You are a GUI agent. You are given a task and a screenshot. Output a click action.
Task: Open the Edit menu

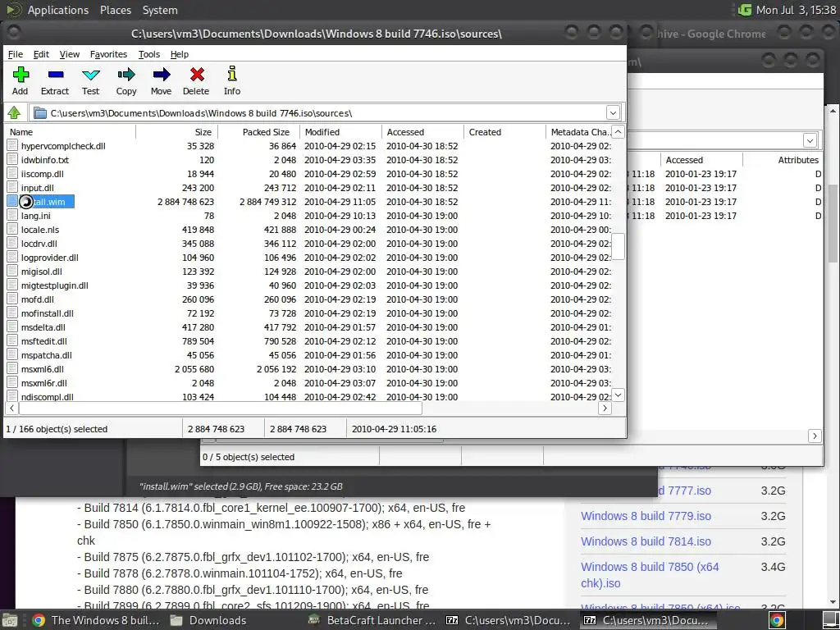[x=41, y=54]
